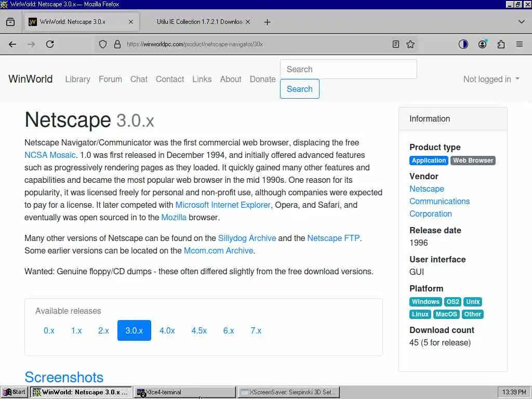Open the Forum menu item
Image resolution: width=532 pixels, height=399 pixels.
pos(110,79)
